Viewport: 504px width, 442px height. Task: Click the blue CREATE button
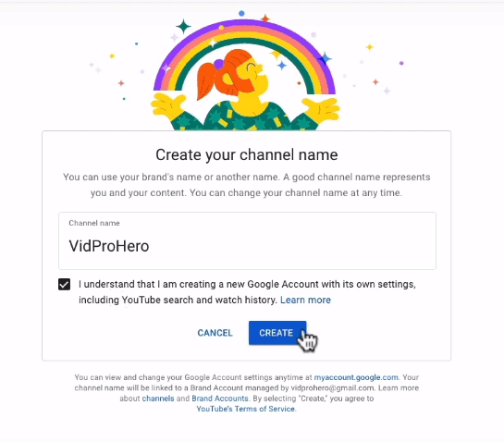tap(277, 333)
